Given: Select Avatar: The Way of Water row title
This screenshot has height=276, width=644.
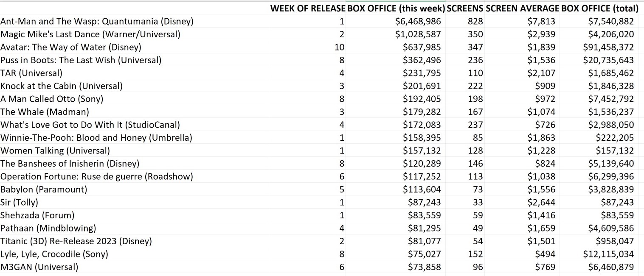Looking at the screenshot, I should 71,47.
